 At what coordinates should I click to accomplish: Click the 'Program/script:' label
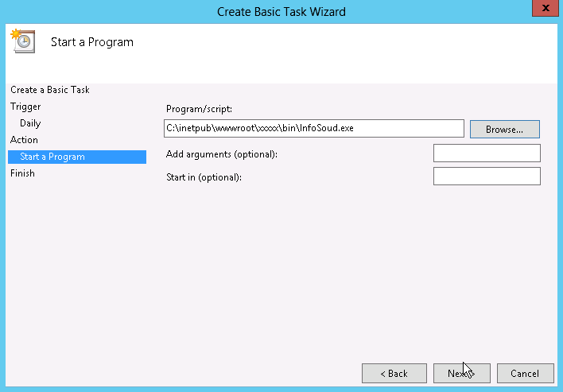[199, 109]
